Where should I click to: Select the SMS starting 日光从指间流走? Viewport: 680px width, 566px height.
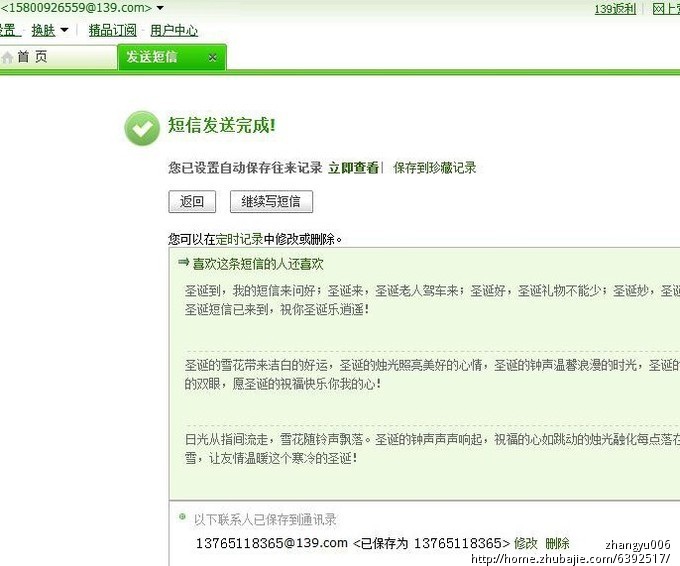432,448
